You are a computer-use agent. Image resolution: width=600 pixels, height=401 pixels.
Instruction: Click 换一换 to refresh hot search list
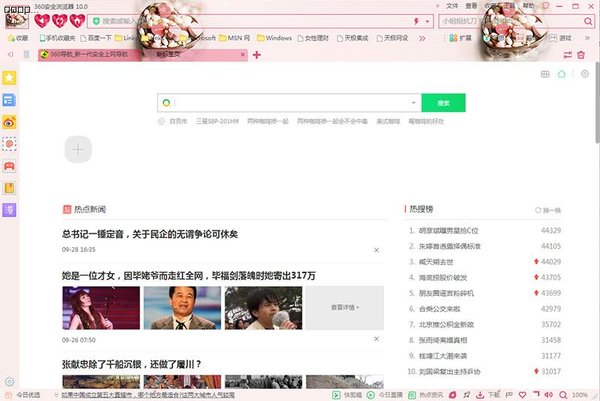coord(548,210)
